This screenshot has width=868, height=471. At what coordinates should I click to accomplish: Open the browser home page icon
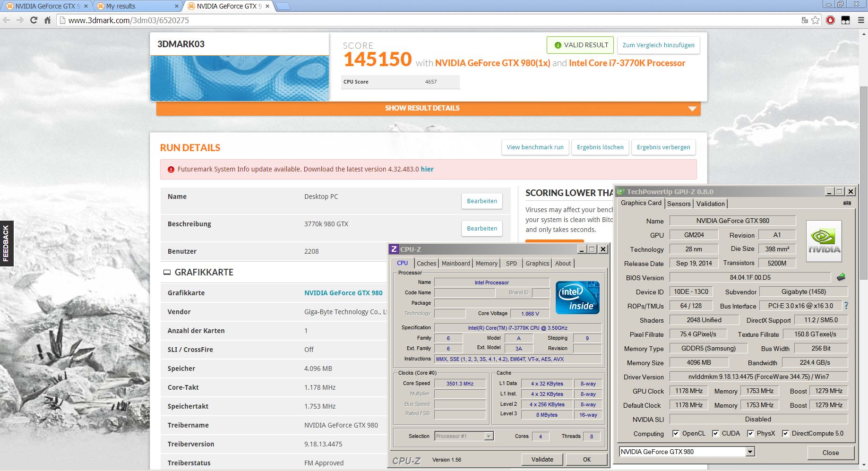47,20
